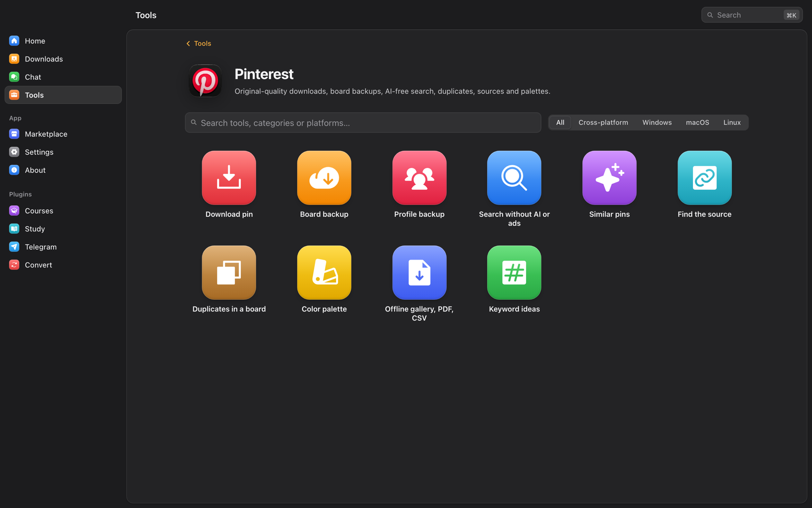Click the Offline gallery, PDF, CSV label

point(419,313)
